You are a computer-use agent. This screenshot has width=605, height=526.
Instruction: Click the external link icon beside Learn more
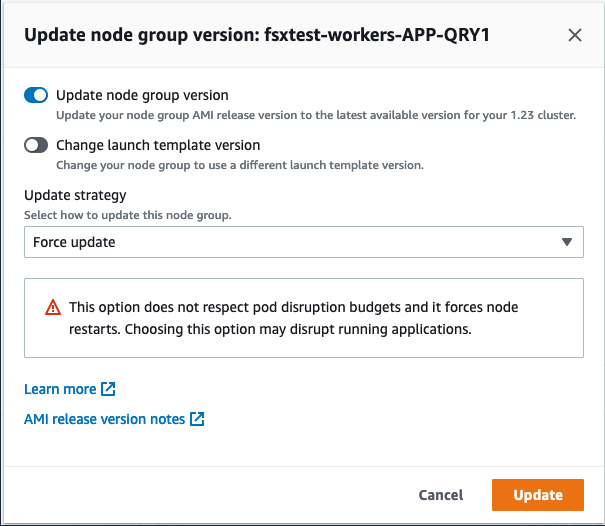coord(109,389)
